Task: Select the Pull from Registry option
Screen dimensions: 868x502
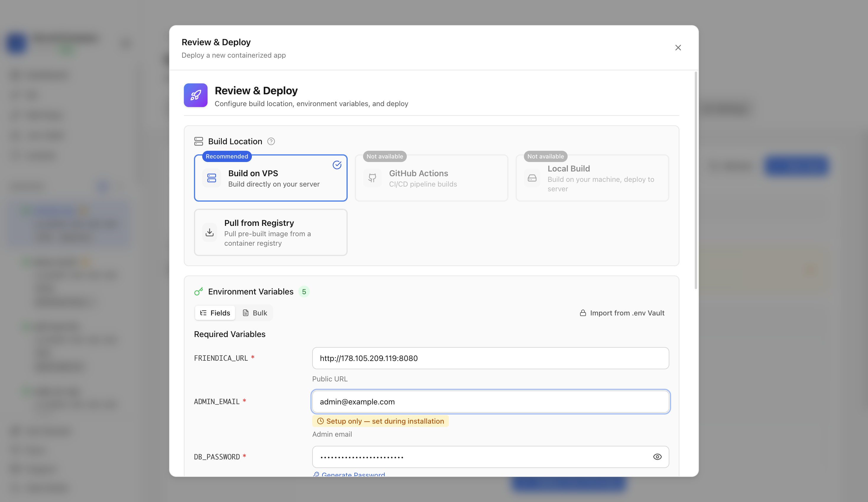Action: tap(271, 233)
